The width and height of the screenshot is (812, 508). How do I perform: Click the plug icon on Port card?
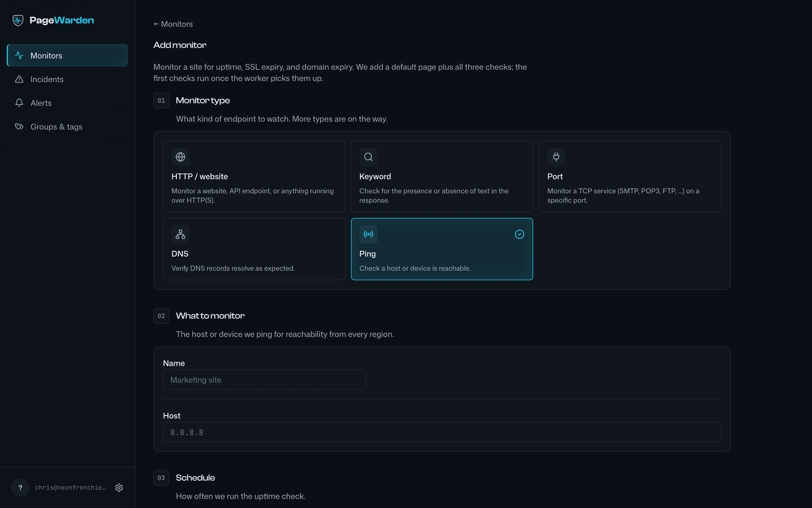coord(556,157)
